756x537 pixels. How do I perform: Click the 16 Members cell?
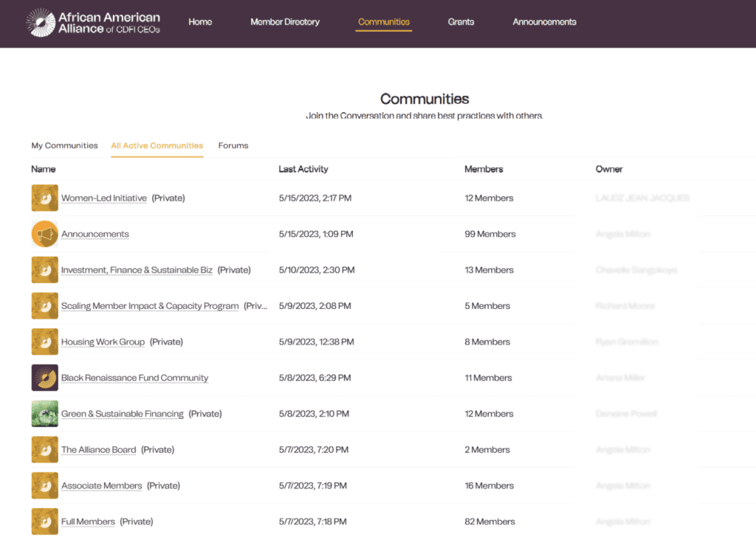coord(489,485)
